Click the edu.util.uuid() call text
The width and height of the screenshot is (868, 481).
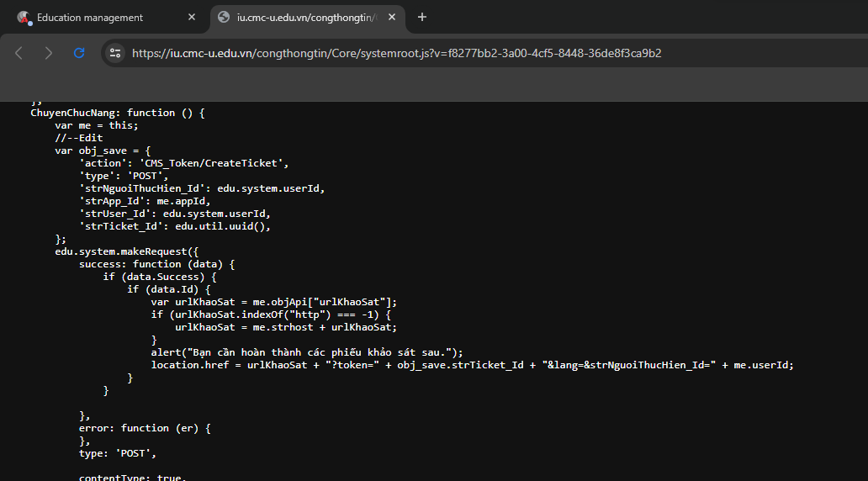click(226, 226)
